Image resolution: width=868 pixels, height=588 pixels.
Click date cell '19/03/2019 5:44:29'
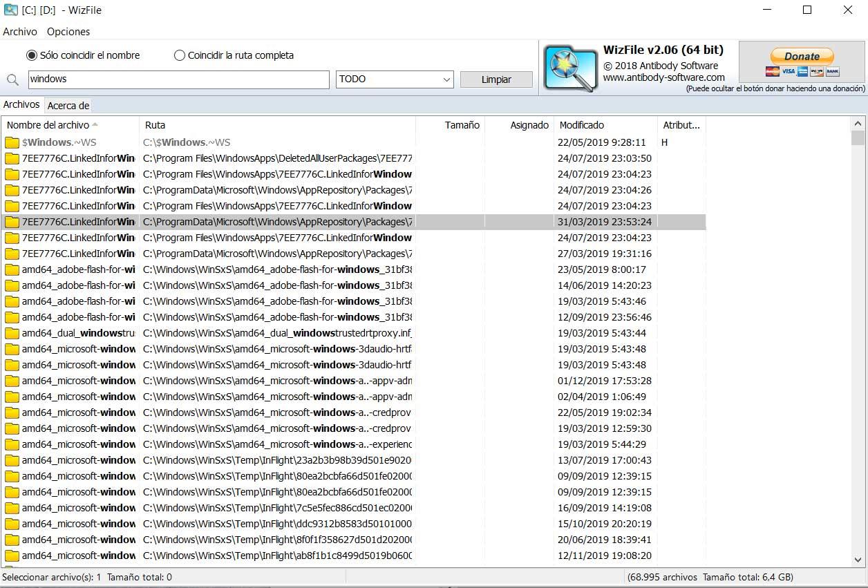pyautogui.click(x=602, y=444)
